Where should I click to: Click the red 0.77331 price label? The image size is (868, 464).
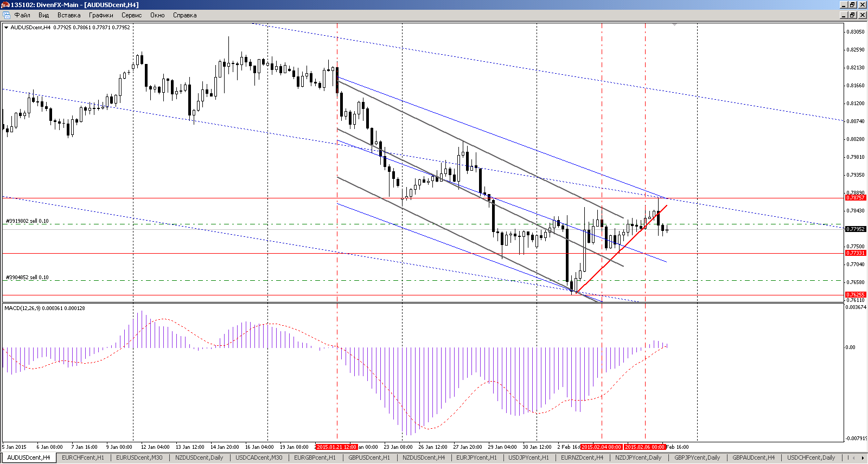coord(856,253)
